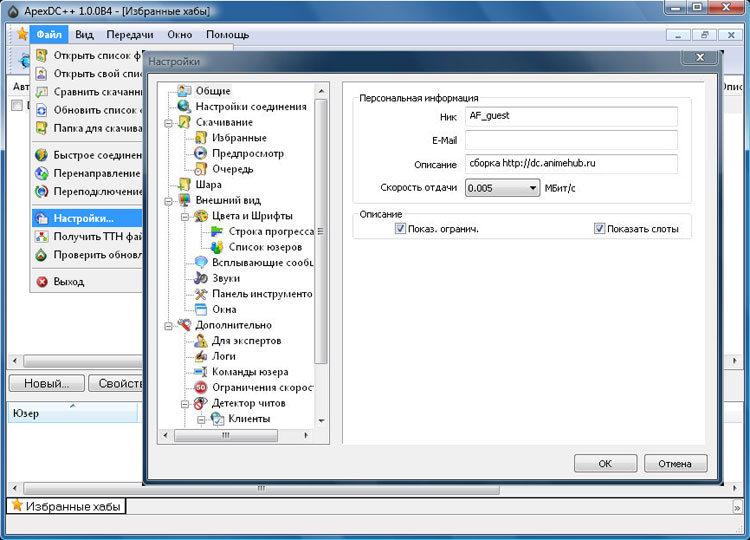Click the Общие tree icon

[184, 90]
